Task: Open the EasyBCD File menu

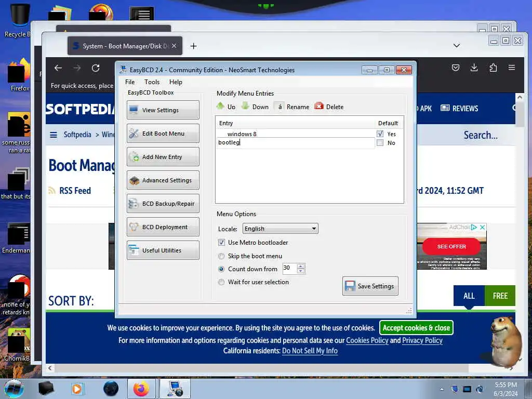Action: click(x=130, y=82)
